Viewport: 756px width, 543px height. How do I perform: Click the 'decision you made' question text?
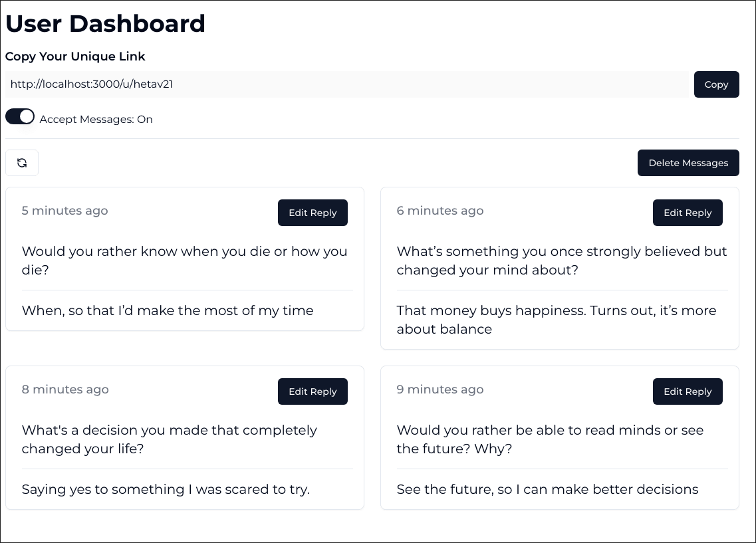pos(170,439)
